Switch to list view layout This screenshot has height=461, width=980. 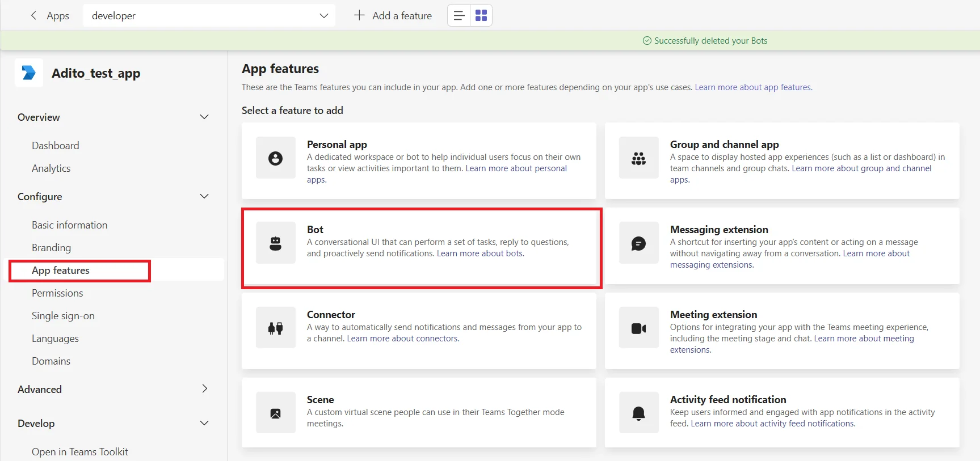pos(459,16)
